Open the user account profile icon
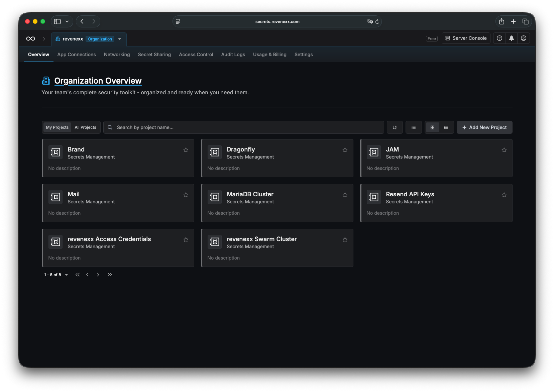Viewport: 554px width, 392px height. [x=524, y=38]
